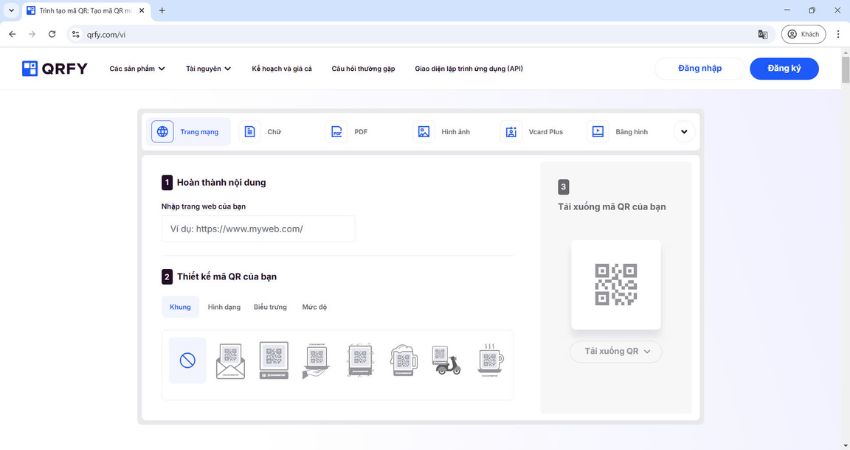Open the site information icon in address bar
The height and width of the screenshot is (450, 850).
(x=75, y=34)
